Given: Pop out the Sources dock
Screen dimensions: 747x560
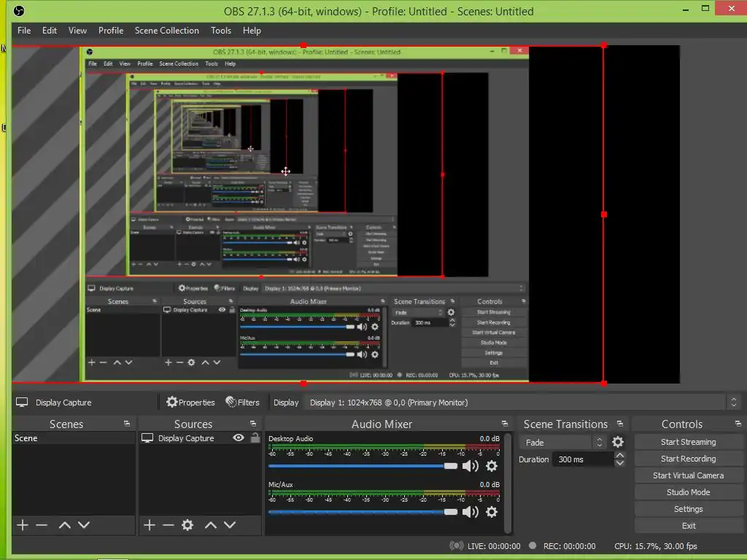Looking at the screenshot, I should coord(253,424).
